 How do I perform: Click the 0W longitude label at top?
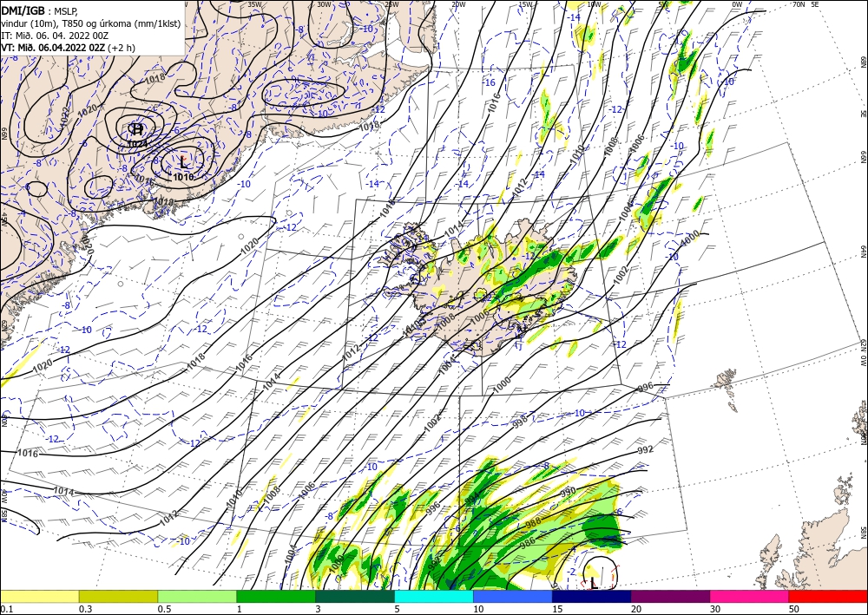coord(737,4)
